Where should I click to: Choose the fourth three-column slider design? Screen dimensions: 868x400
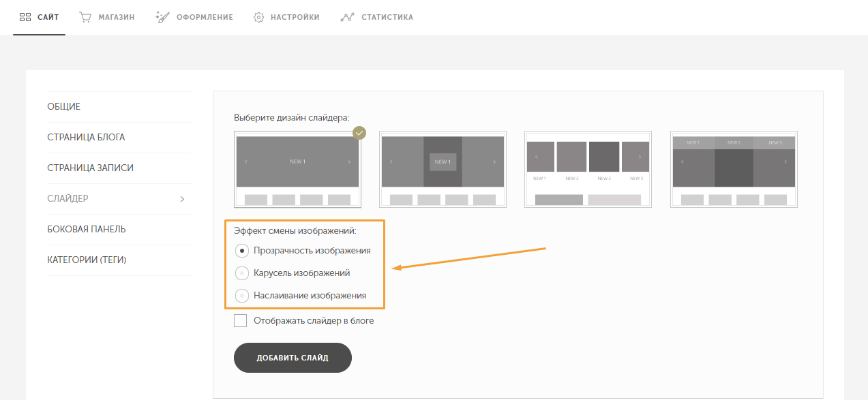734,169
